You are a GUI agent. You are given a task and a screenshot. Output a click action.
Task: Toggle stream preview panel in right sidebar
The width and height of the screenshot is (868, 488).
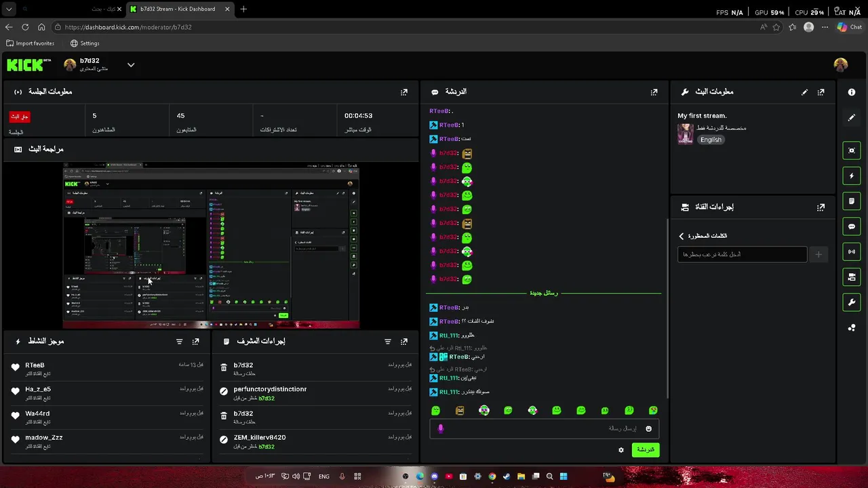[x=852, y=150]
